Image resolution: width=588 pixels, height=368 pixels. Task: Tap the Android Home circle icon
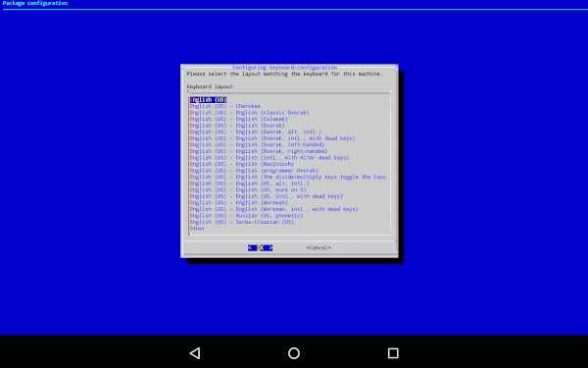click(294, 353)
